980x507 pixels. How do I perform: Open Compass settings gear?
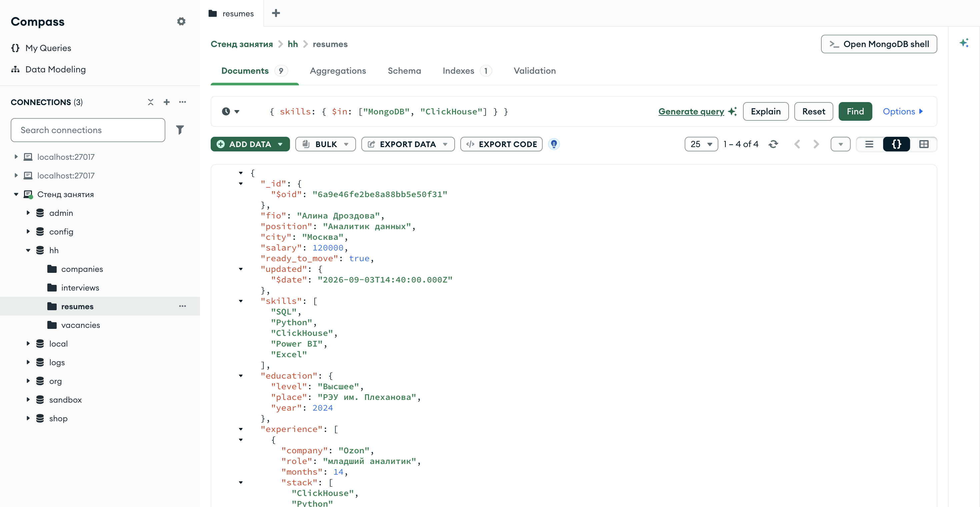pyautogui.click(x=181, y=21)
